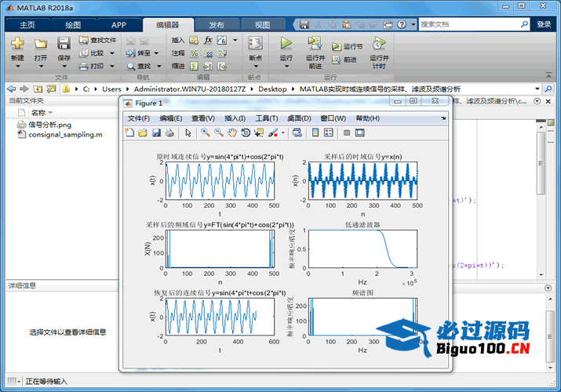Open the 名称 column sort dropdown
Screen dimensions: 561x392
pyautogui.click(x=50, y=113)
